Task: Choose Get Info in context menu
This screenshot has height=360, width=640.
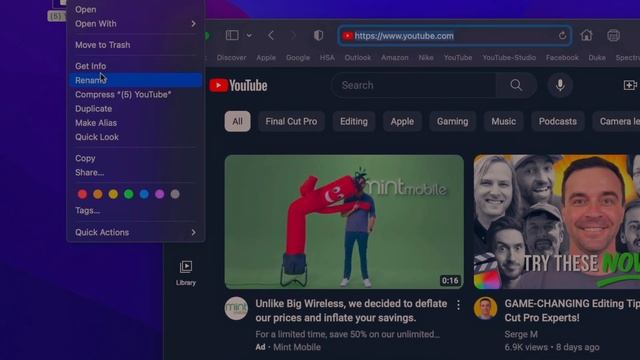Action: coord(136,66)
